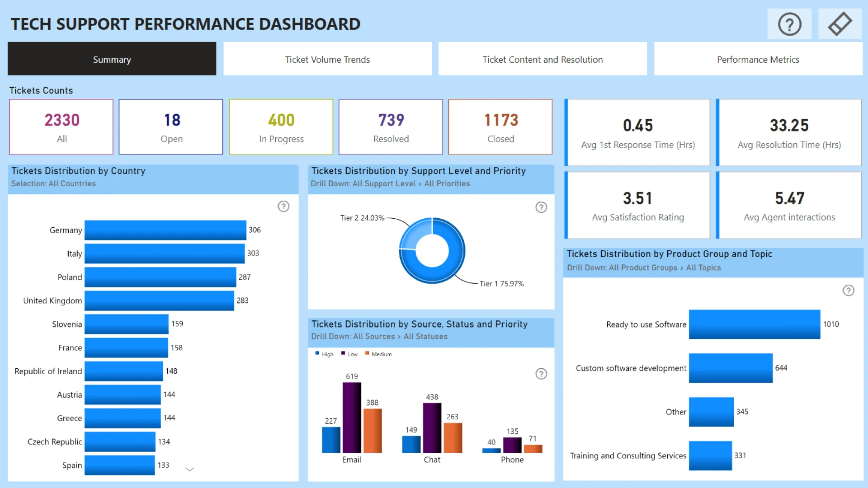Click 'All Sources' drill down breadcrumb

click(x=374, y=336)
